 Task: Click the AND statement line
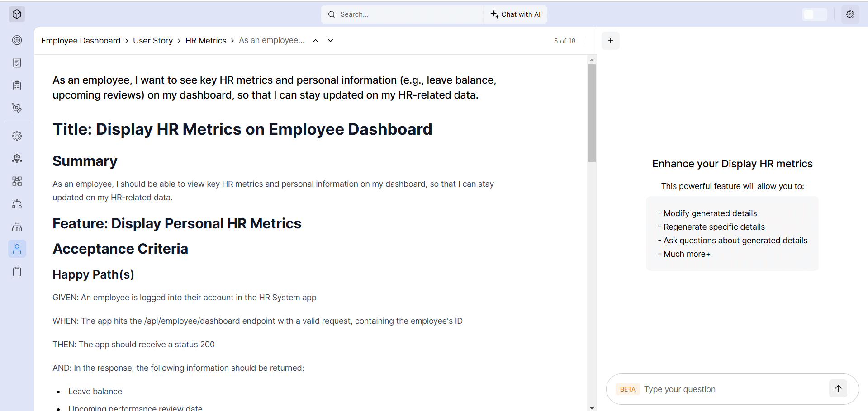click(x=178, y=368)
